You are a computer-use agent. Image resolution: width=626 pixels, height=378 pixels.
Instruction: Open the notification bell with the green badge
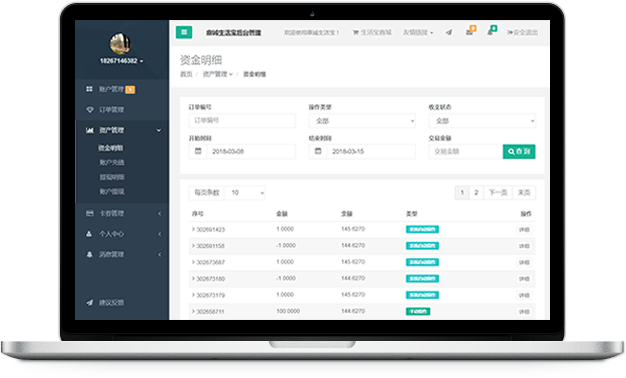[491, 31]
